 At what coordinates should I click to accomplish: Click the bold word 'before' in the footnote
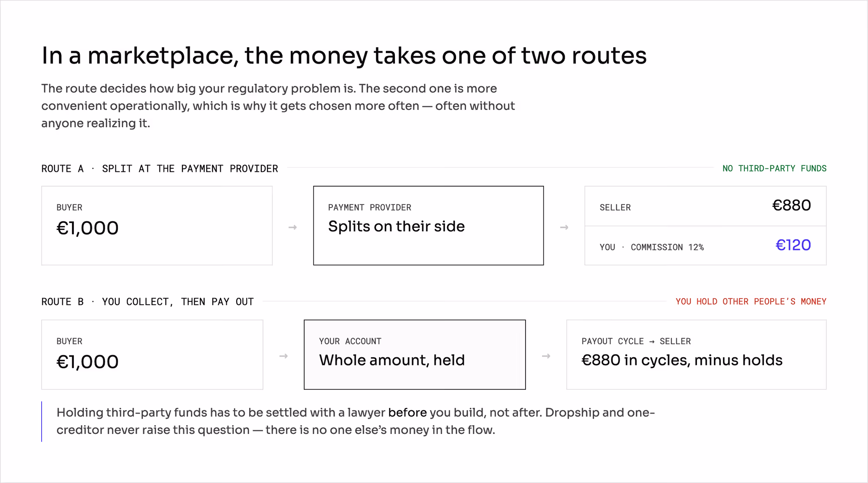click(x=408, y=412)
